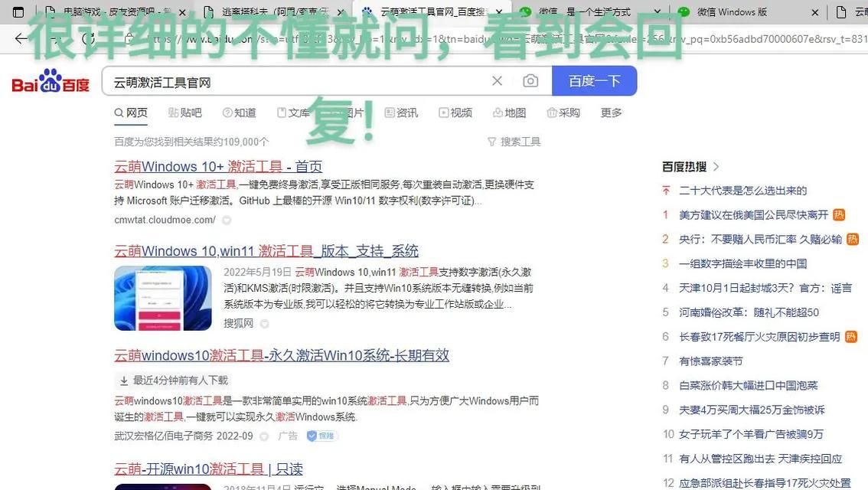Open hot topic 有人从管控区跑出去 天津疾控回应
Screen dimensions: 868x490
[761, 459]
